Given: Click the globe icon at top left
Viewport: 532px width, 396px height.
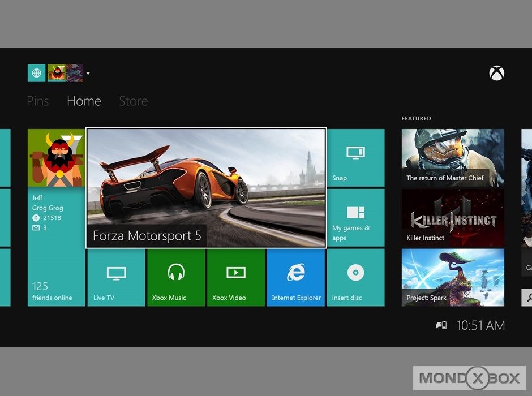Looking at the screenshot, I should click(x=36, y=73).
